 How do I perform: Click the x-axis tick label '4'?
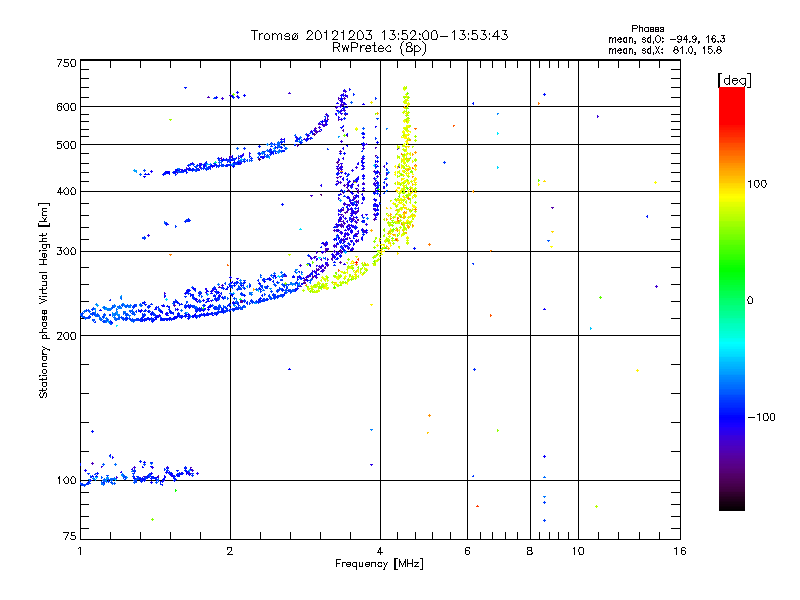[380, 551]
